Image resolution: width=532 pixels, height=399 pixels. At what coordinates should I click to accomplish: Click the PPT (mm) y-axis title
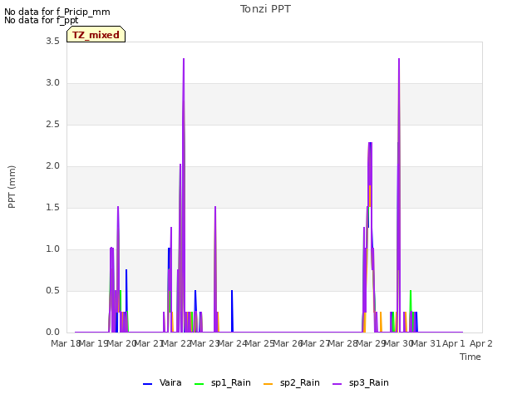(x=12, y=187)
